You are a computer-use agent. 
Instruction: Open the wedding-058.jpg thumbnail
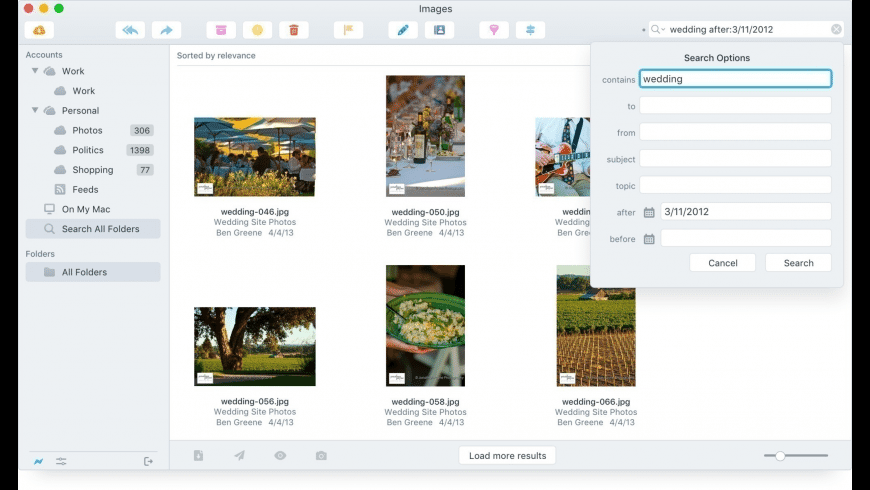(x=426, y=326)
